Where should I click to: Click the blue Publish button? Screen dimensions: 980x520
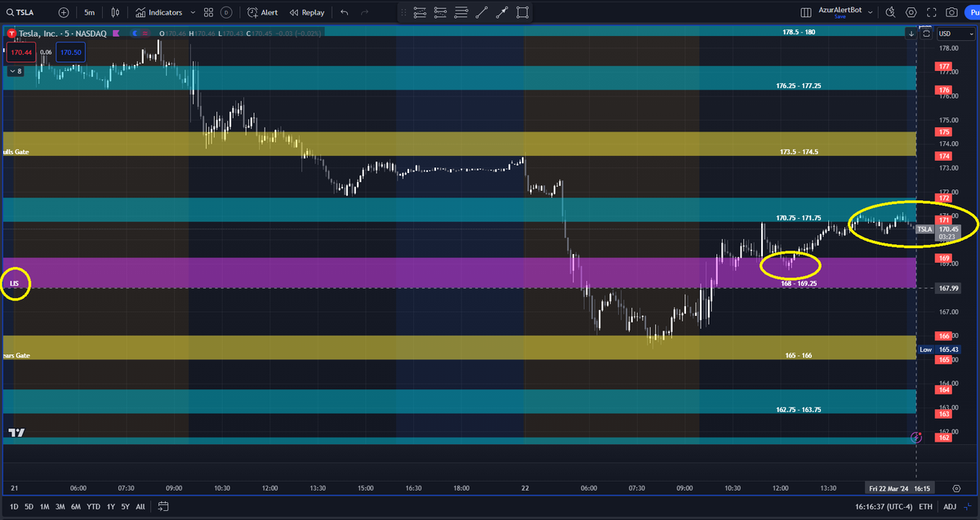coord(971,12)
